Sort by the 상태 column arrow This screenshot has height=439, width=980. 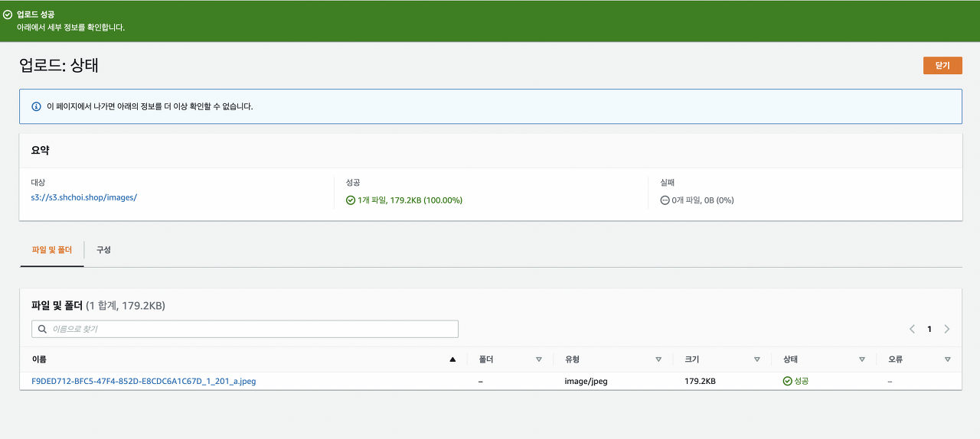(x=862, y=359)
